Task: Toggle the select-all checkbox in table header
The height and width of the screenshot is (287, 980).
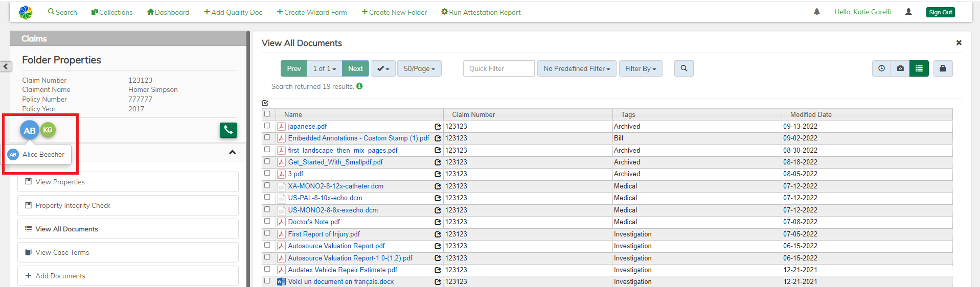Action: (x=267, y=114)
